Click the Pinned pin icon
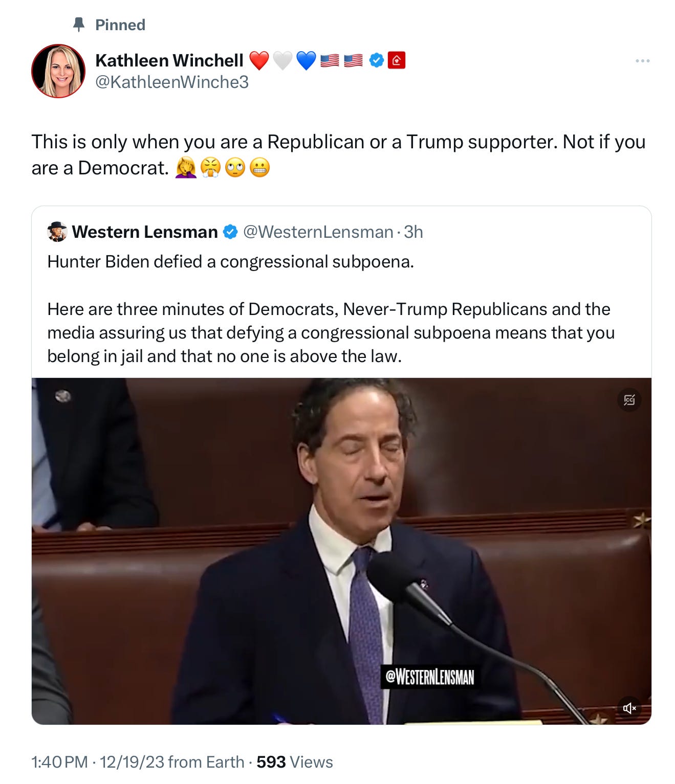675x784 pixels. [79, 25]
